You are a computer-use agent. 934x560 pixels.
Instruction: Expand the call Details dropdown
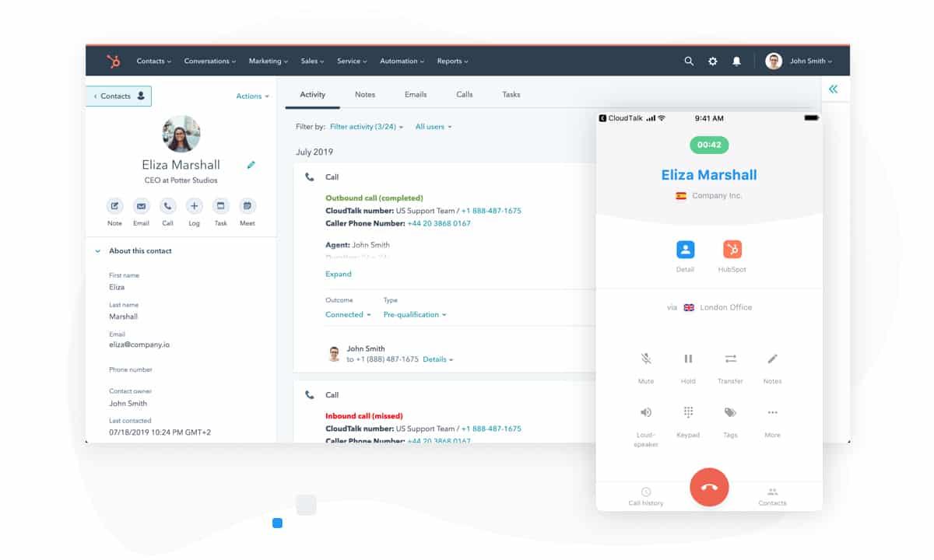point(438,360)
